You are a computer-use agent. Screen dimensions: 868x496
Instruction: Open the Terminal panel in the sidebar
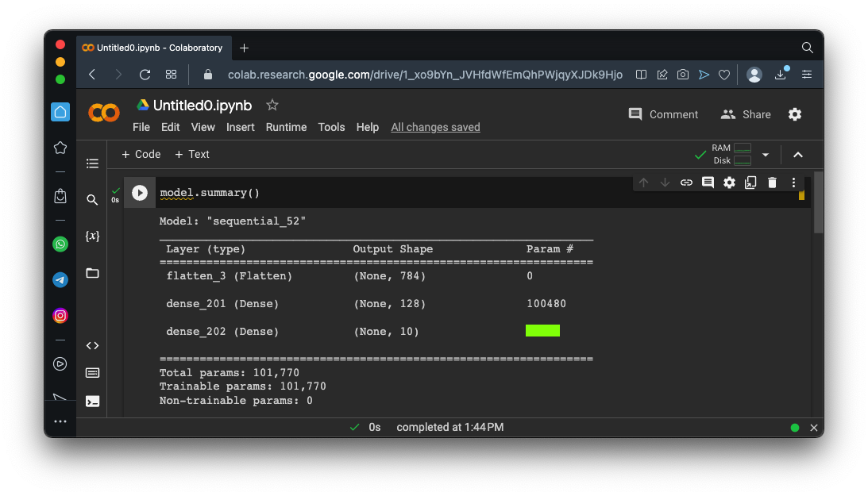tap(92, 401)
